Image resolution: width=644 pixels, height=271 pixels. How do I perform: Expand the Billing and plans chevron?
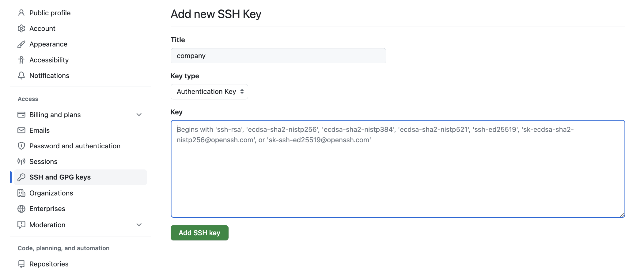(139, 115)
